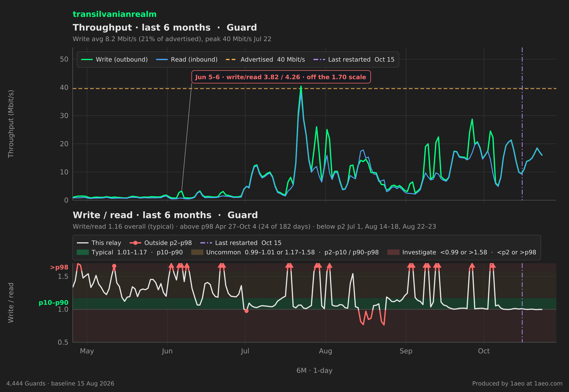Click the Jul 22 throughput peak point

301,86
